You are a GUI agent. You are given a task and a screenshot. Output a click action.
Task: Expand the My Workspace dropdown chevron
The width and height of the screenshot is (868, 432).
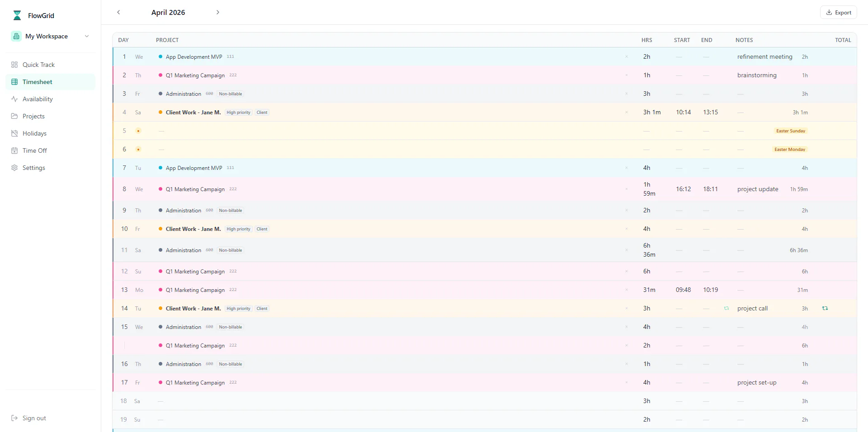tap(87, 36)
